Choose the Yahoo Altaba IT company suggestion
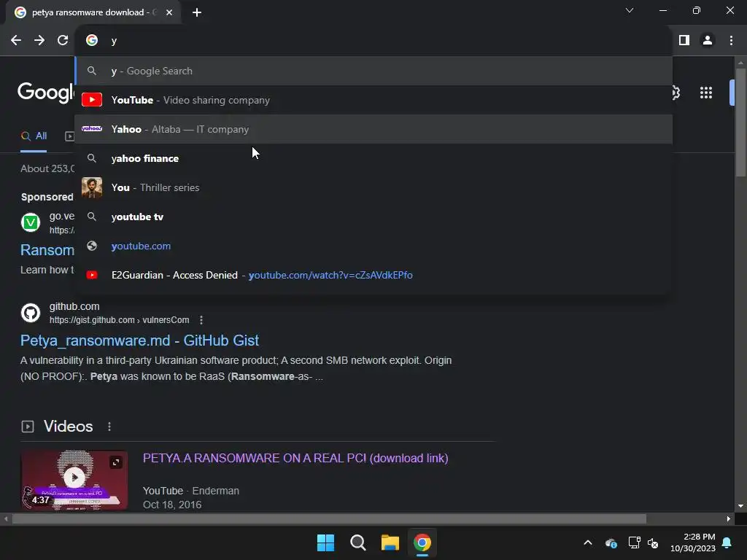 (373, 129)
